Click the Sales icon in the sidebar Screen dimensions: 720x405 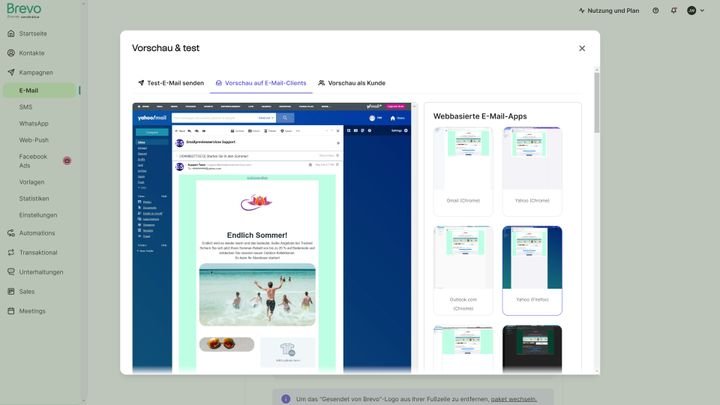[11, 292]
